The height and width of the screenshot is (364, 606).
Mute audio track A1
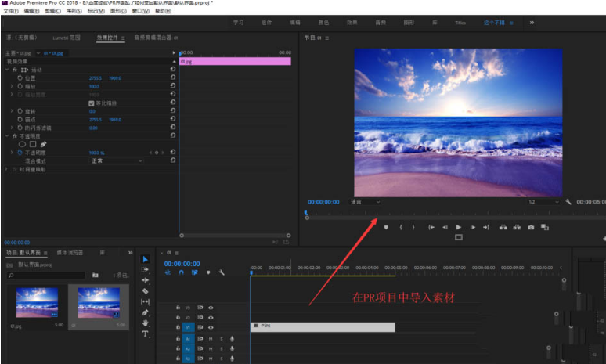pos(211,338)
